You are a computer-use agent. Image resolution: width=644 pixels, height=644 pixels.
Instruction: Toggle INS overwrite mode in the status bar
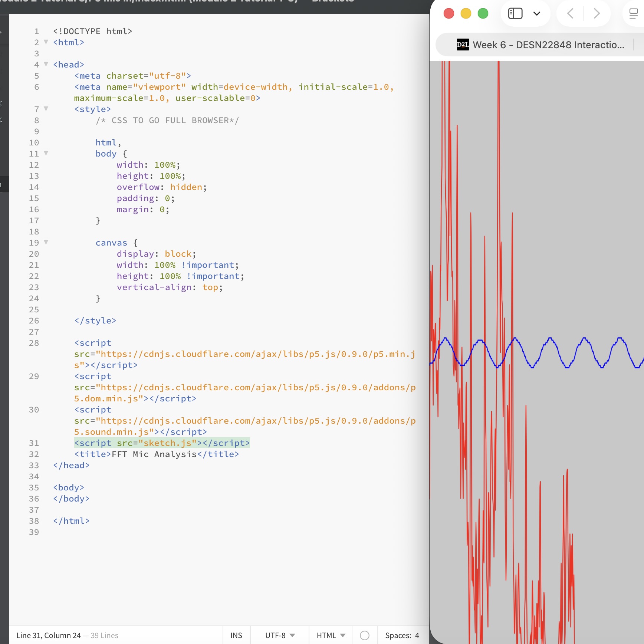tap(236, 635)
